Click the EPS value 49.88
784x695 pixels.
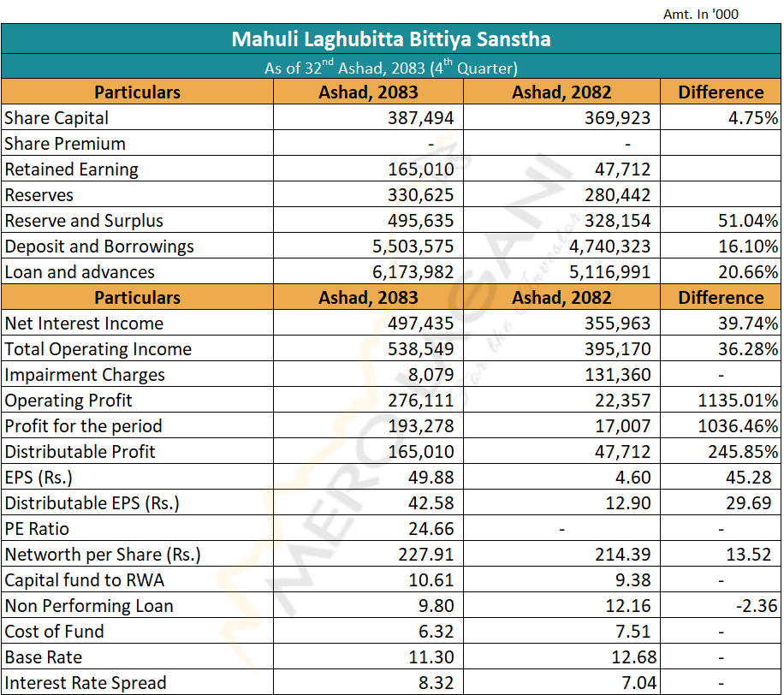click(431, 478)
